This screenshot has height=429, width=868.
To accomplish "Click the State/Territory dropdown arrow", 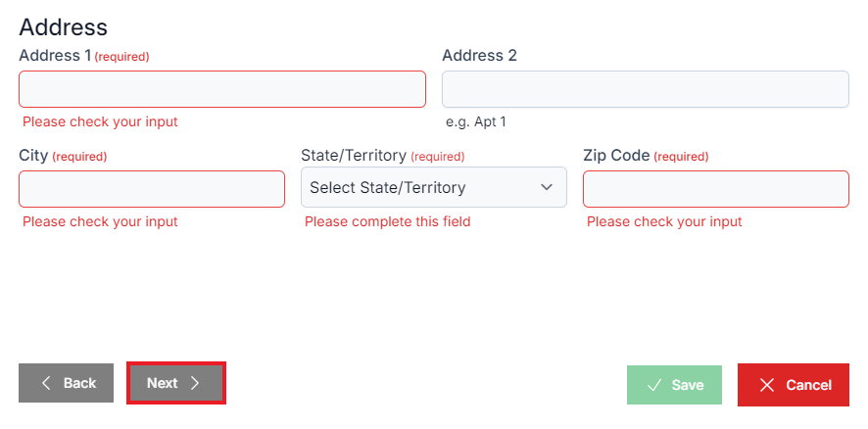I will pos(547,187).
